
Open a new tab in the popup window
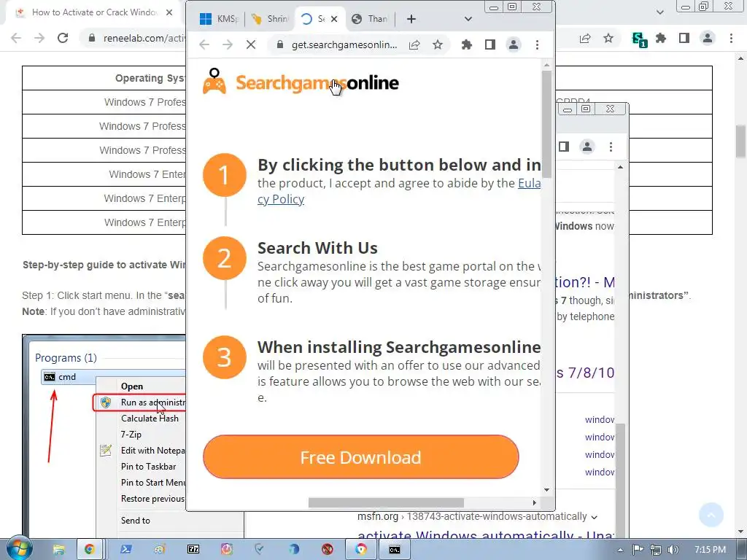411,19
